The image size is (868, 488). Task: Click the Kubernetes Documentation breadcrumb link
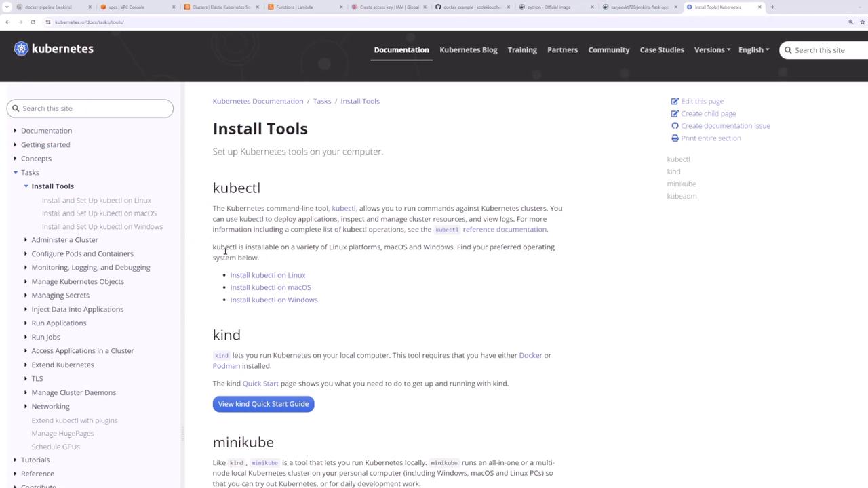(x=258, y=101)
